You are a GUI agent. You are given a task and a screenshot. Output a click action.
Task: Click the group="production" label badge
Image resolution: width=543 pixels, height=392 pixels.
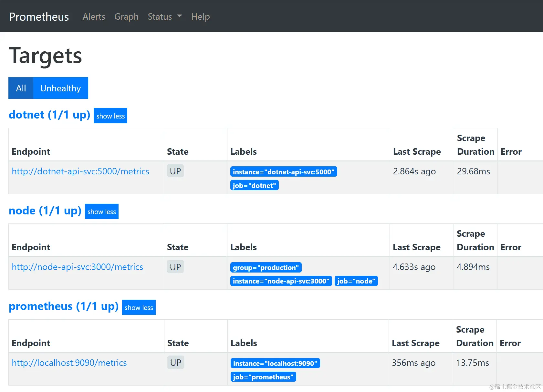[266, 267]
